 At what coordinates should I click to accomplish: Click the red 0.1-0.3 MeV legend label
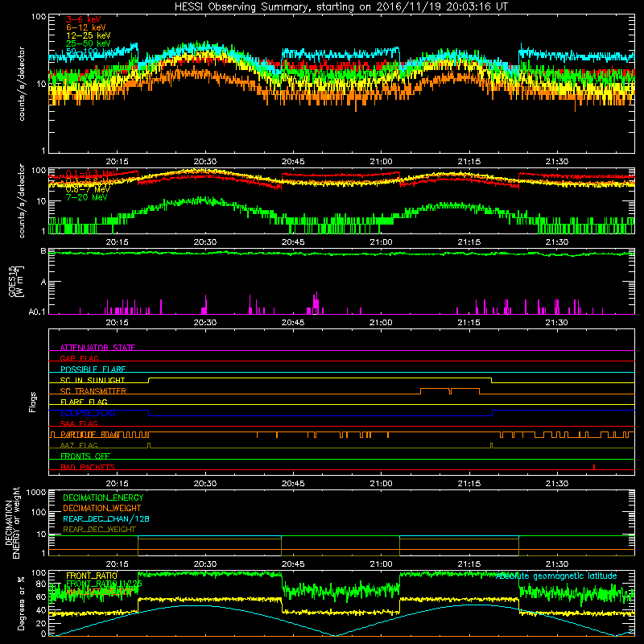92,173
